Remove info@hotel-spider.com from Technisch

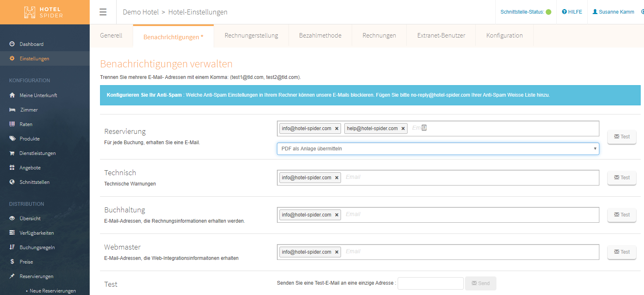(x=336, y=178)
